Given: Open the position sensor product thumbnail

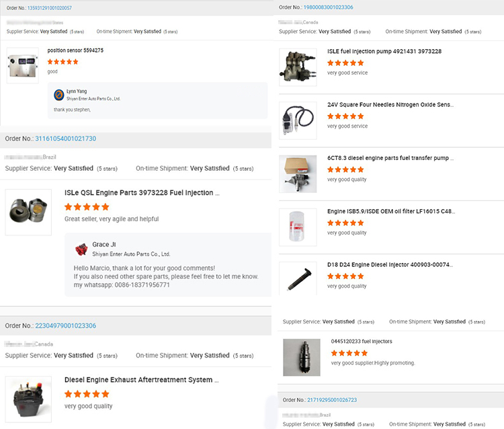Looking at the screenshot, I should tap(22, 65).
